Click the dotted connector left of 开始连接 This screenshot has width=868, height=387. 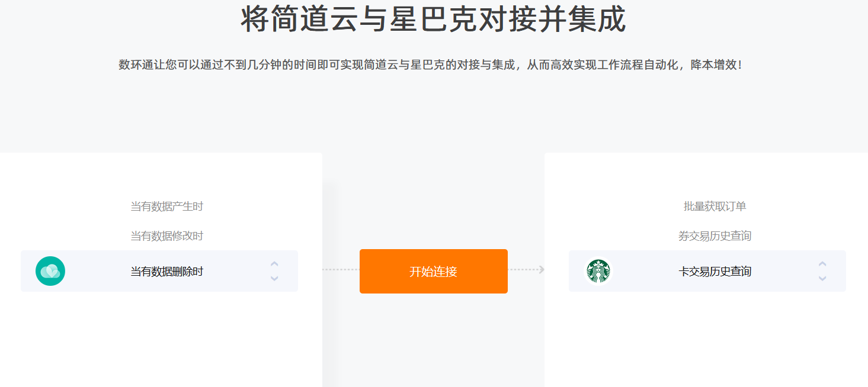[341, 270]
